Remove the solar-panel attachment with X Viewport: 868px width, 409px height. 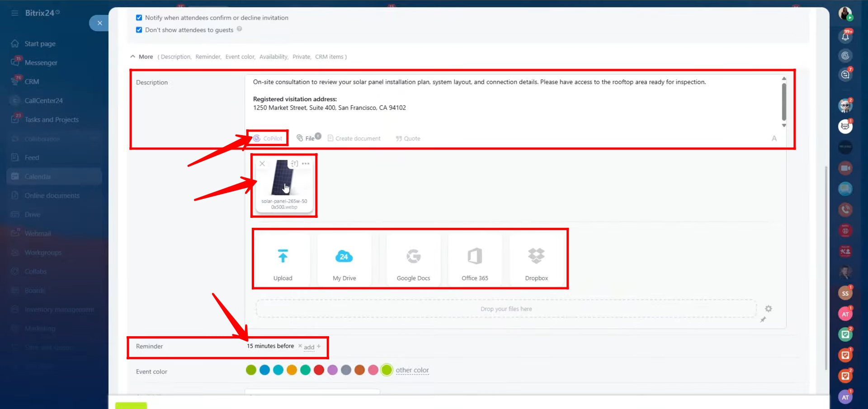[x=262, y=164]
